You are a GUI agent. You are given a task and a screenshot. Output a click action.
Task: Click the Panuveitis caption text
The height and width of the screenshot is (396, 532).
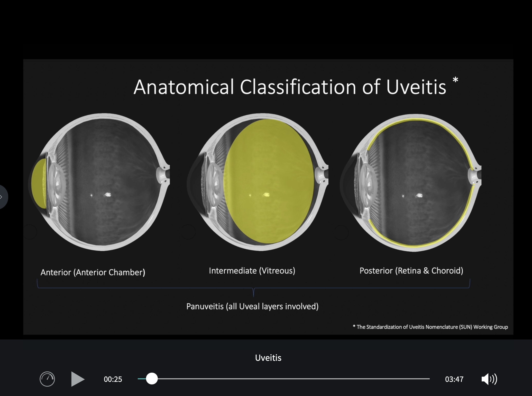[x=252, y=306]
